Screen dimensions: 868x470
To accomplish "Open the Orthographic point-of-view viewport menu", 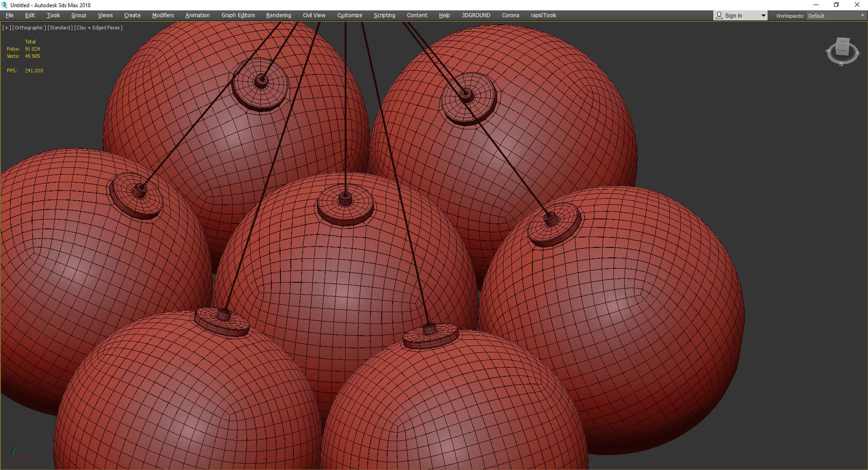I will coord(28,27).
